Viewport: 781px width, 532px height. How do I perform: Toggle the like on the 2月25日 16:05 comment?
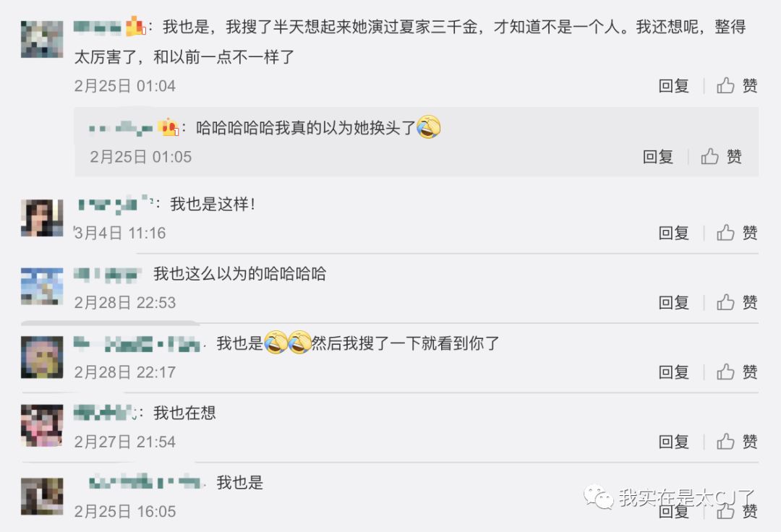click(725, 510)
